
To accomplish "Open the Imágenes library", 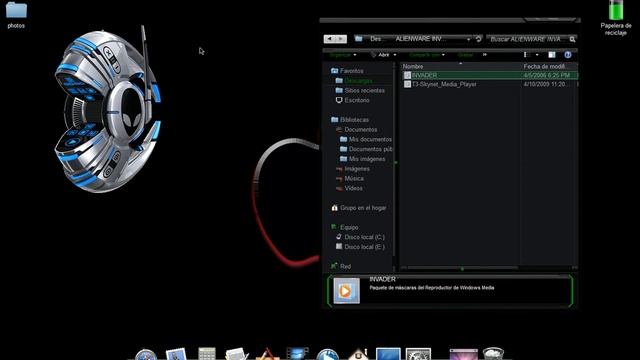I will tap(353, 169).
